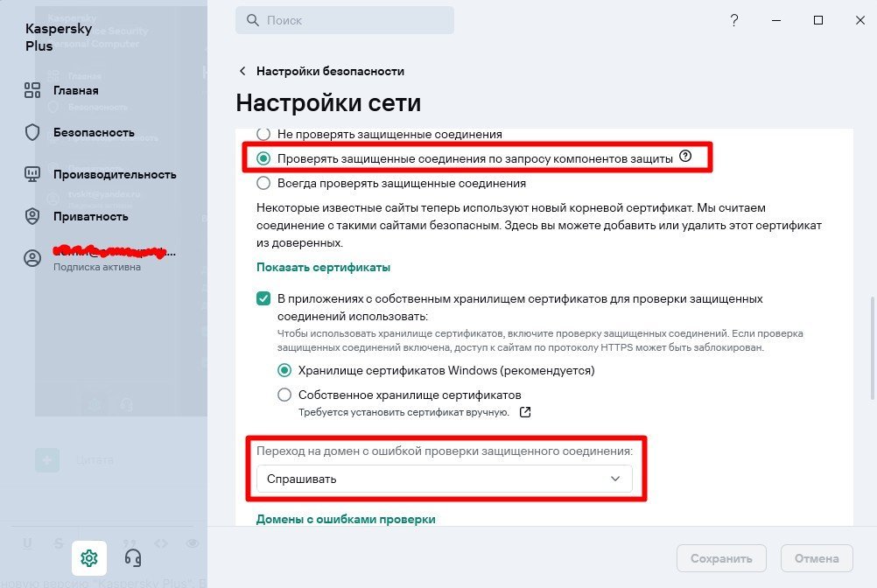Close the Kaspersky window
Screen dimensions: 877x588
pos(860,20)
